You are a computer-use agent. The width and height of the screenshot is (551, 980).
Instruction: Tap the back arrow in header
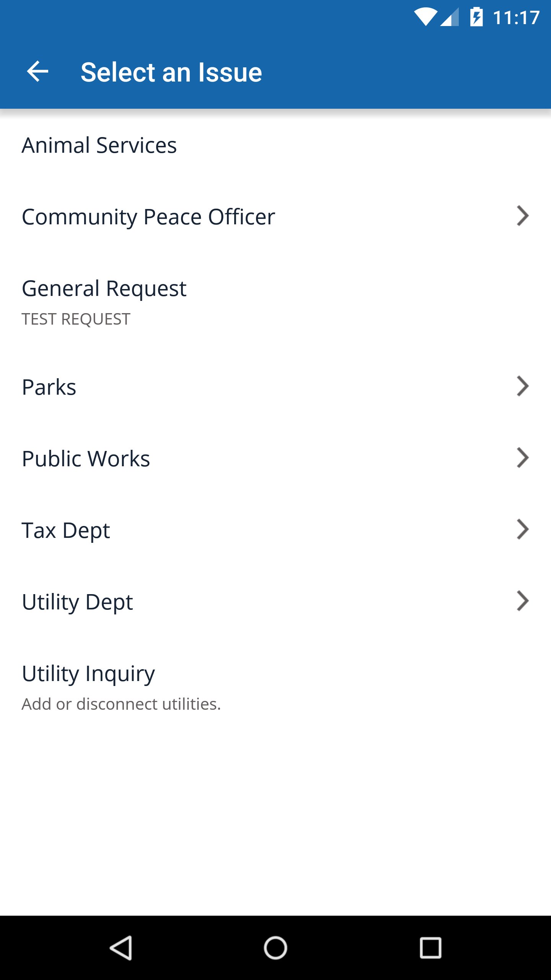pyautogui.click(x=37, y=72)
